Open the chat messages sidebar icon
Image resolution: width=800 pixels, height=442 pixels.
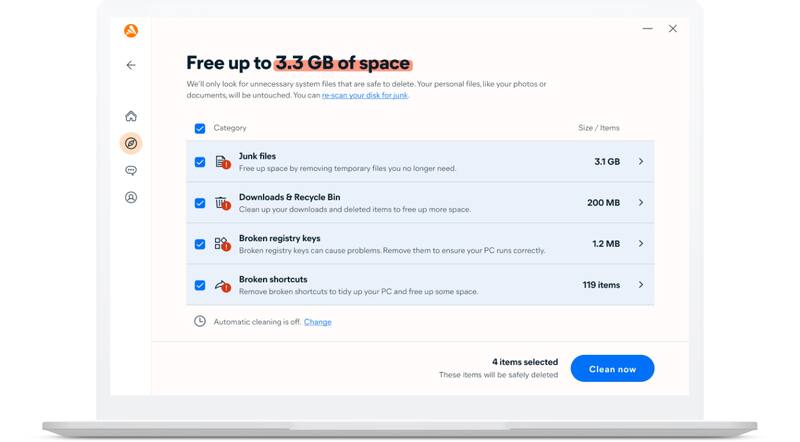point(131,171)
